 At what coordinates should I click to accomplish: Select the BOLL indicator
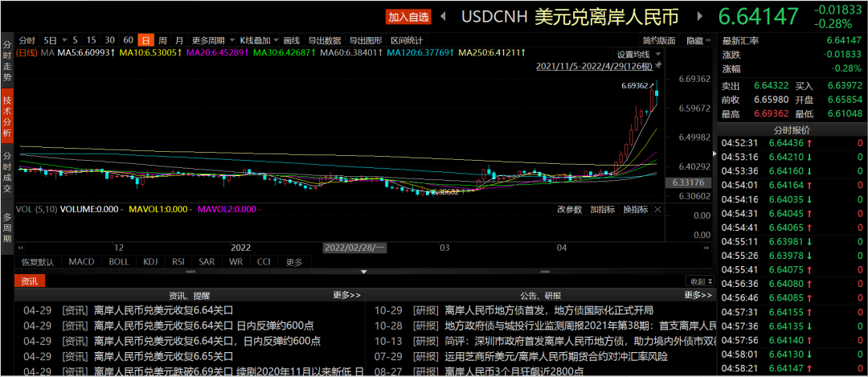[x=119, y=262]
